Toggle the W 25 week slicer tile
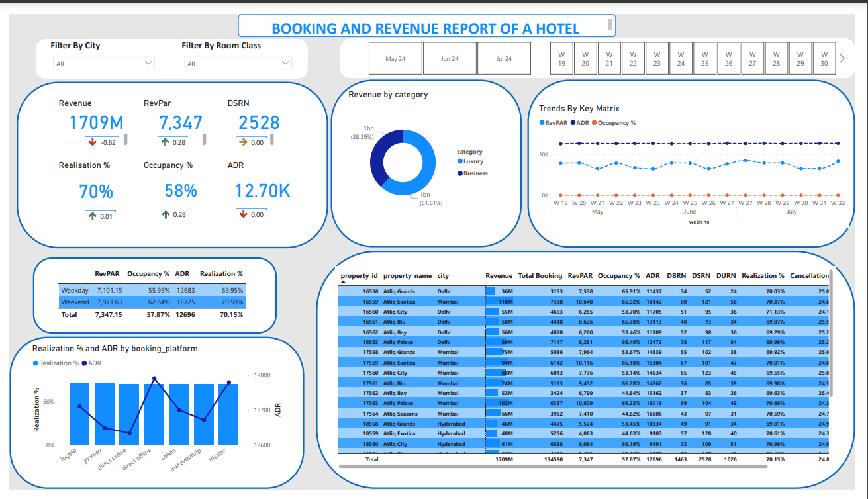The width and height of the screenshot is (868, 499). click(704, 58)
